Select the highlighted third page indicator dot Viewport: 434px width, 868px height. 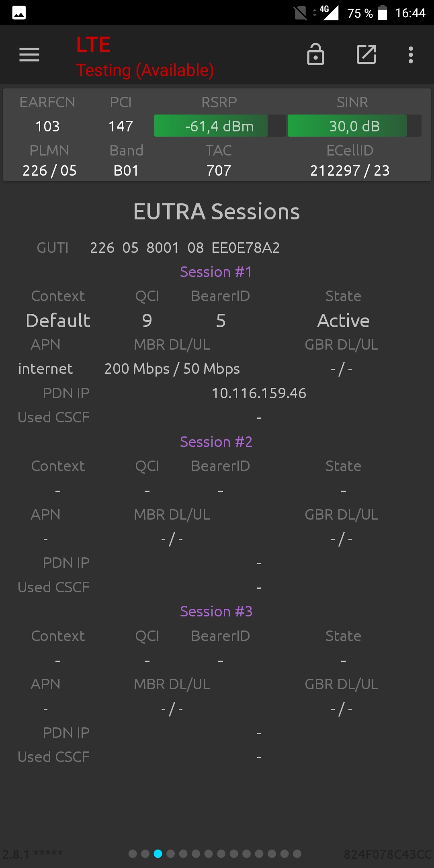[158, 854]
